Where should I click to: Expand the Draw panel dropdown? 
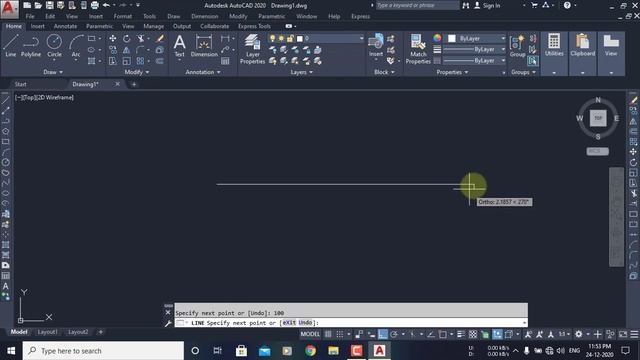pyautogui.click(x=53, y=72)
